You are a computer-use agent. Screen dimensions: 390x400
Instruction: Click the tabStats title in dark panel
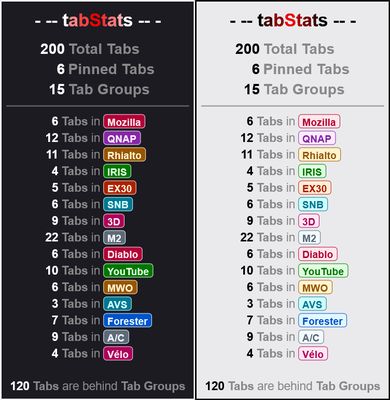pos(98,20)
